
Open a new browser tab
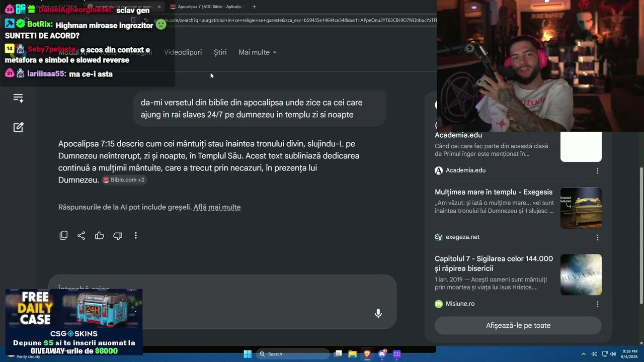(254, 7)
